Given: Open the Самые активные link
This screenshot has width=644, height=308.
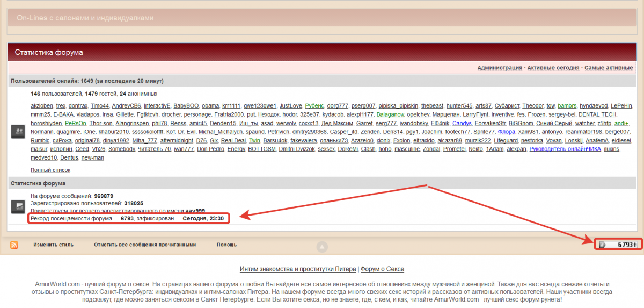Looking at the screenshot, I should pos(609,68).
